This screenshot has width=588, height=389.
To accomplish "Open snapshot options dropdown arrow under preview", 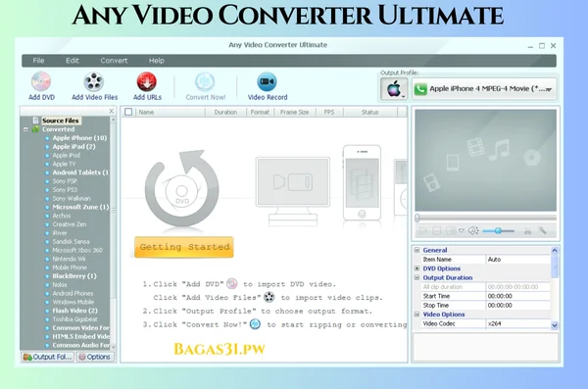I will 462,230.
